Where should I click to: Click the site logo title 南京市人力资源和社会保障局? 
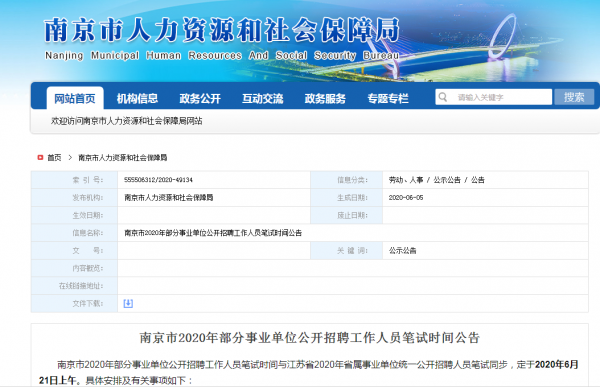[222, 30]
